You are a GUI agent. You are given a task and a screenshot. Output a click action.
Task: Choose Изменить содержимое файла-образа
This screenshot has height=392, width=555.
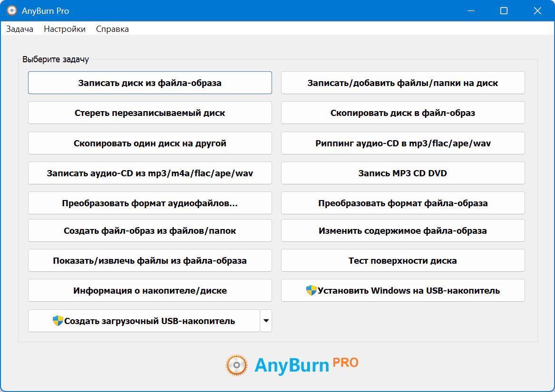click(x=403, y=230)
